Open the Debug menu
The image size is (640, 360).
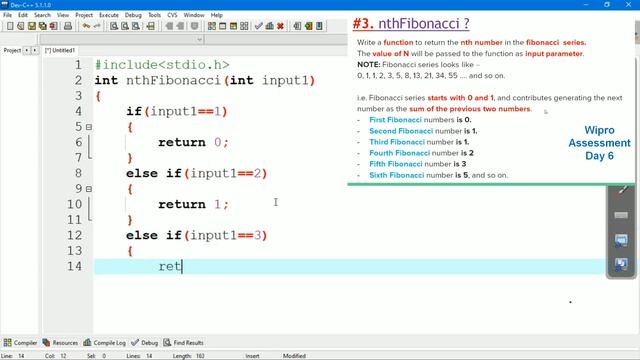point(133,15)
